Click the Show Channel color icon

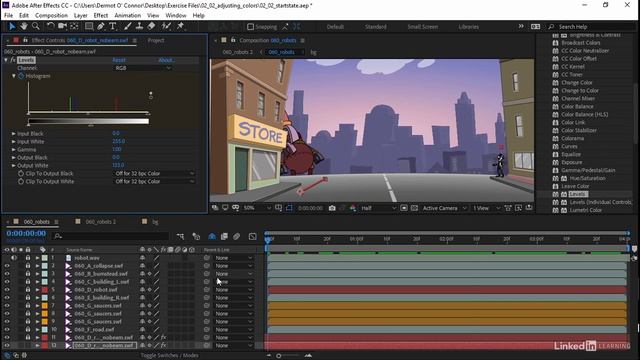[353, 208]
